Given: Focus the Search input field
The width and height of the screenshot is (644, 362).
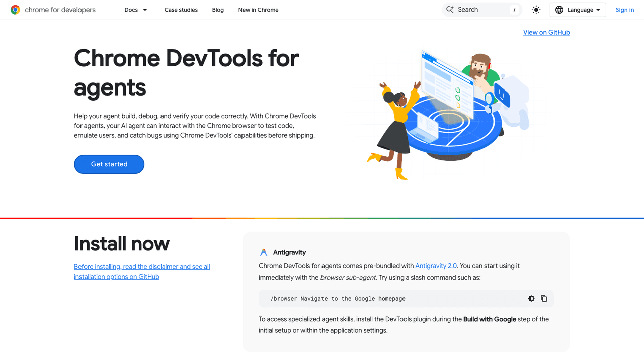Looking at the screenshot, I should [481, 10].
